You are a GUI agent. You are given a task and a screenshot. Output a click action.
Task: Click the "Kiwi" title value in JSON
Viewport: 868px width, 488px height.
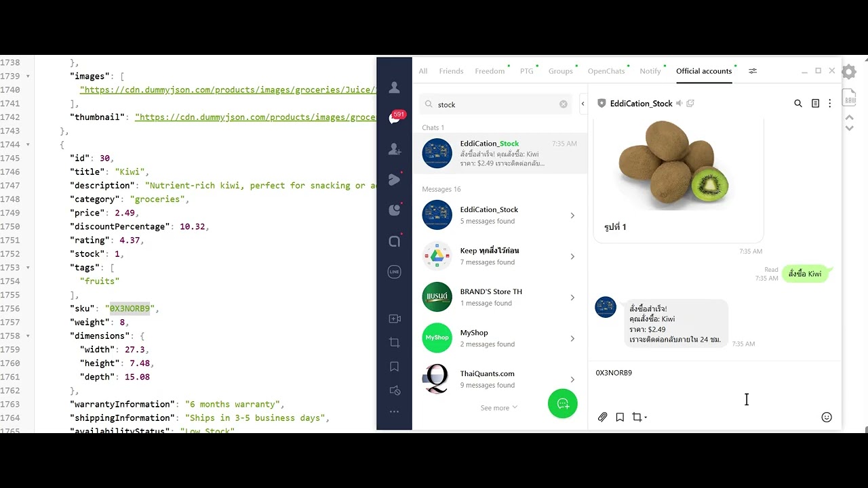(x=132, y=171)
